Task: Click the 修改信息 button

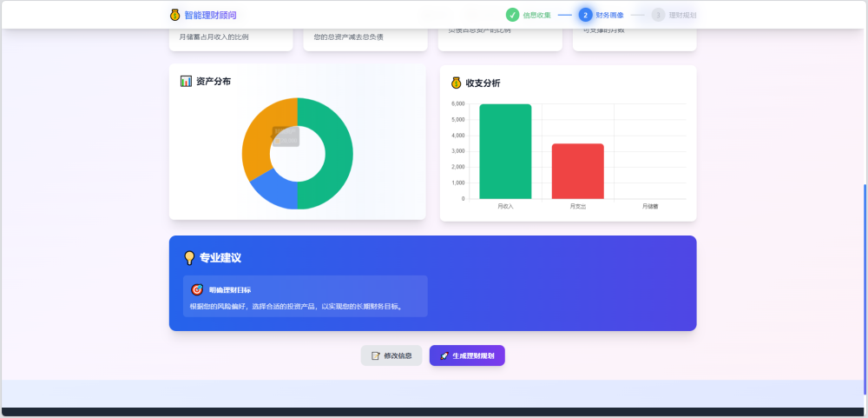Action: (391, 356)
